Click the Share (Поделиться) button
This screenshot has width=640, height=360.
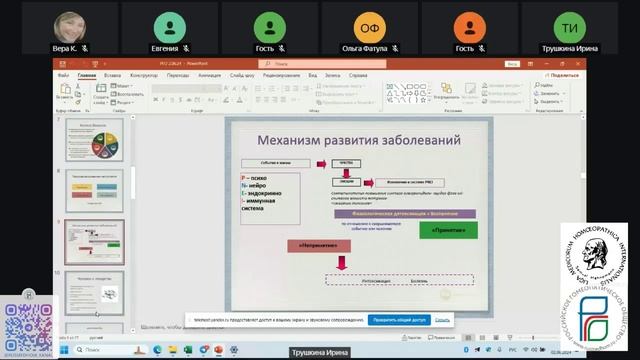(562, 76)
